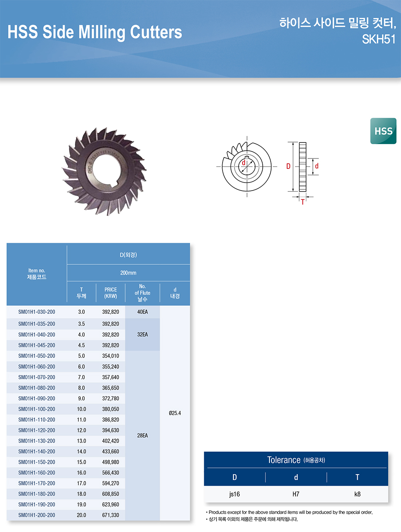Select item code SM01H1-035-200
401x532 pixels.
37,324
